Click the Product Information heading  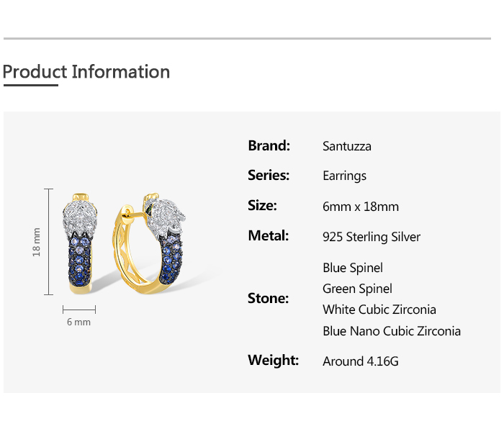(86, 72)
